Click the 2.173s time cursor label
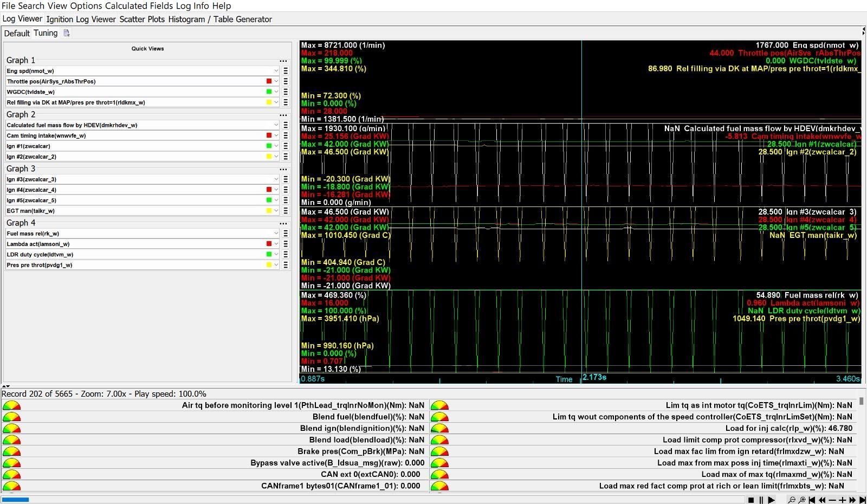867x504 pixels. pyautogui.click(x=594, y=377)
